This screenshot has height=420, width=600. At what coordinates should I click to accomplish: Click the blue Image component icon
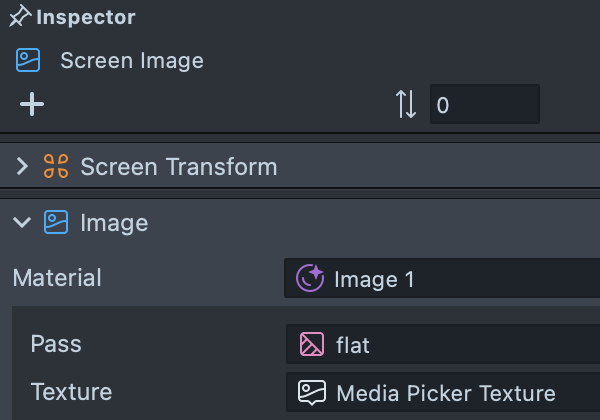pos(56,222)
